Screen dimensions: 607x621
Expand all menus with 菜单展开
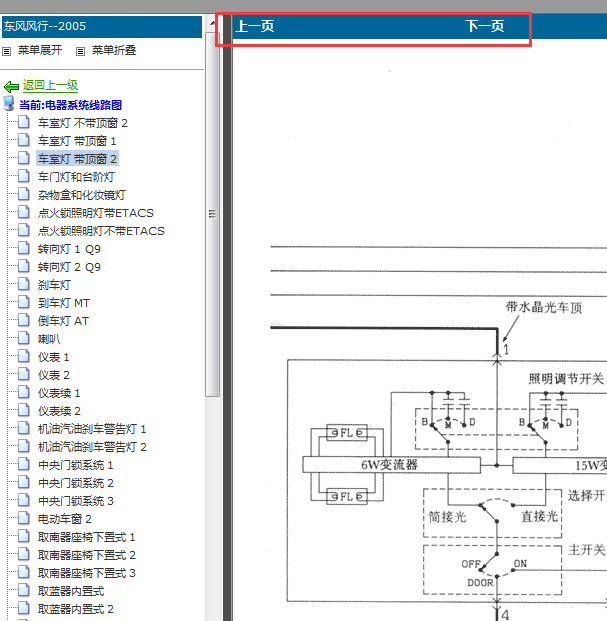tap(40, 50)
